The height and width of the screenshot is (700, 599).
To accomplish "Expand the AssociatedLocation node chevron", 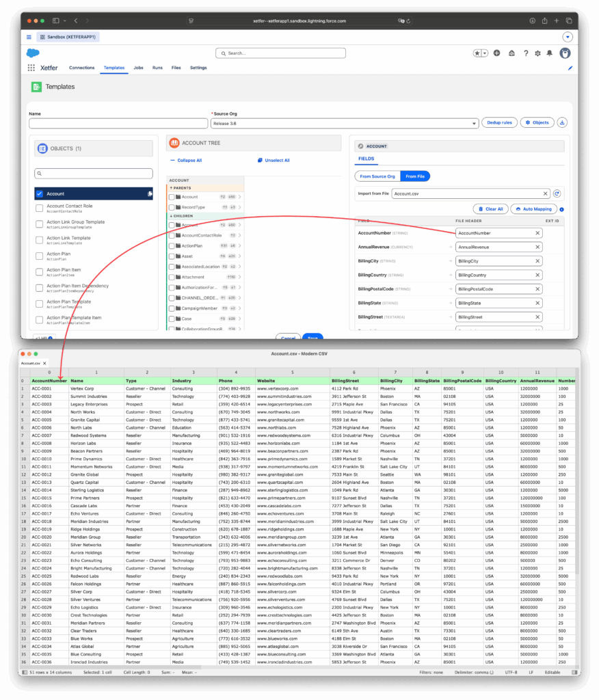I will click(240, 267).
